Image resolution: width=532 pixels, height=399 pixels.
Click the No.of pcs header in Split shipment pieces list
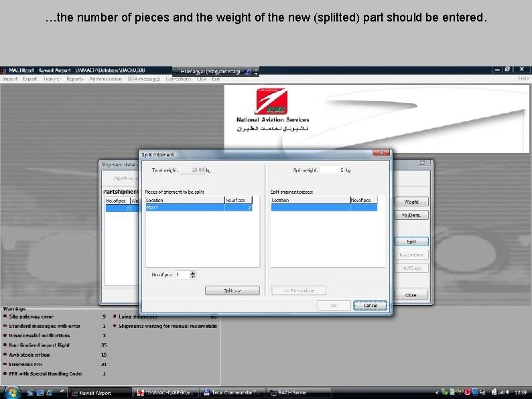364,200
